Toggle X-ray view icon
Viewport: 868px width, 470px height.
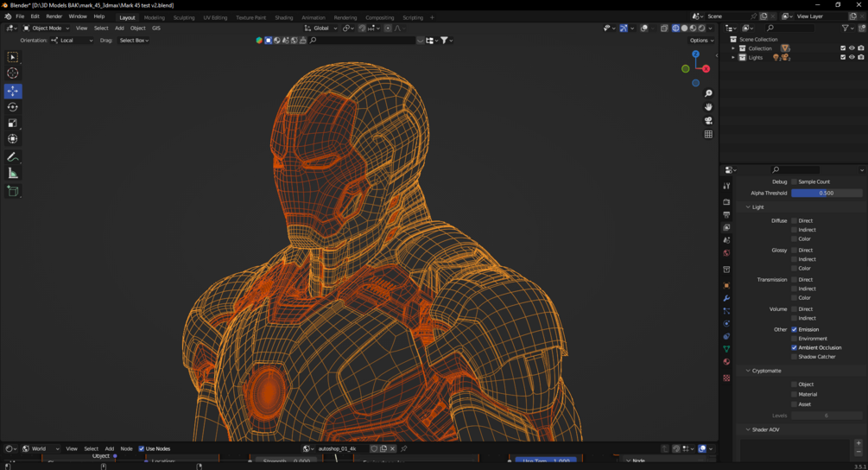(663, 29)
